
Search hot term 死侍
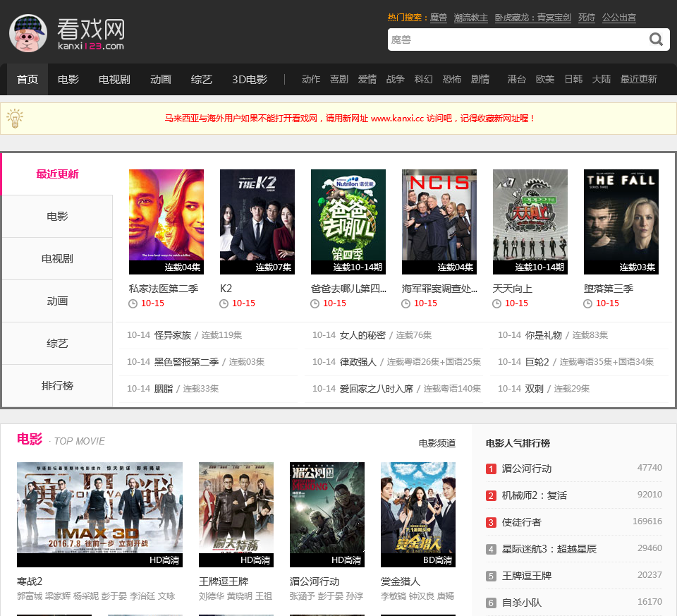point(586,18)
